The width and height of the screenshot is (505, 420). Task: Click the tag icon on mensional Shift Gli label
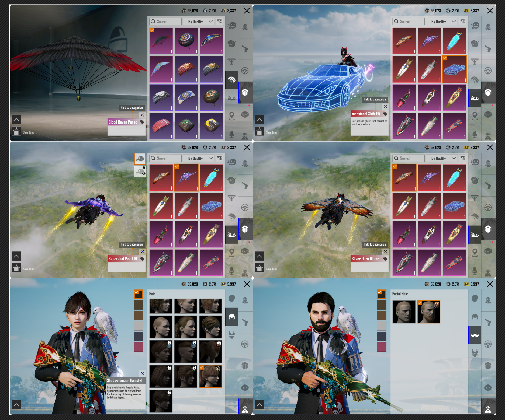385,114
